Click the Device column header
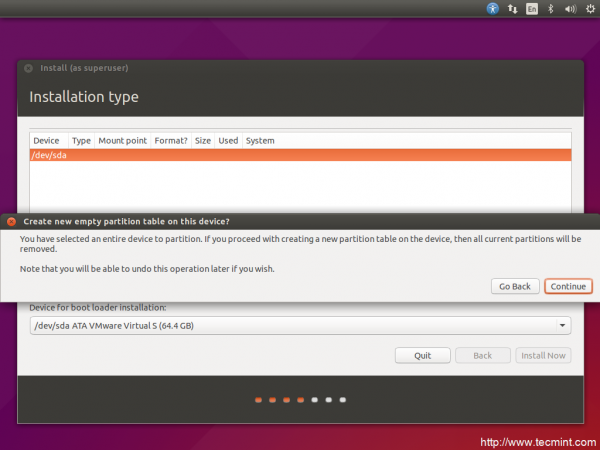The image size is (600, 450). tap(47, 141)
